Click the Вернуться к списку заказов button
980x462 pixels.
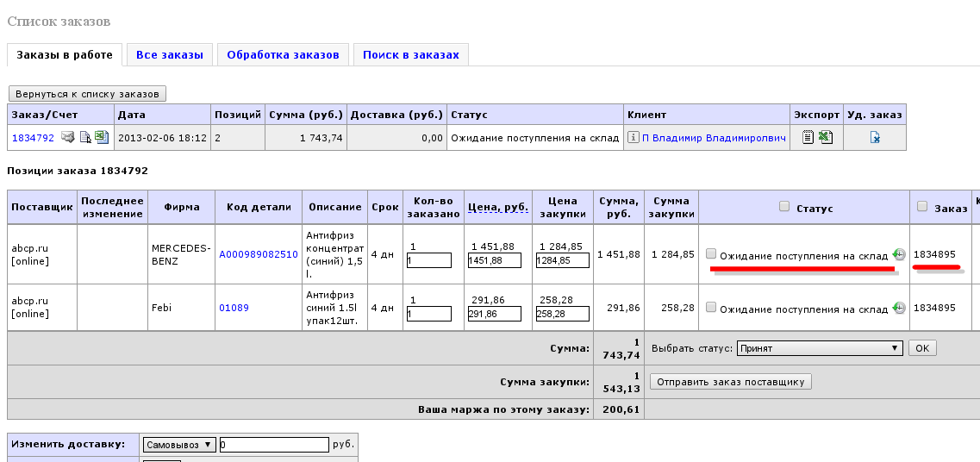click(x=87, y=94)
